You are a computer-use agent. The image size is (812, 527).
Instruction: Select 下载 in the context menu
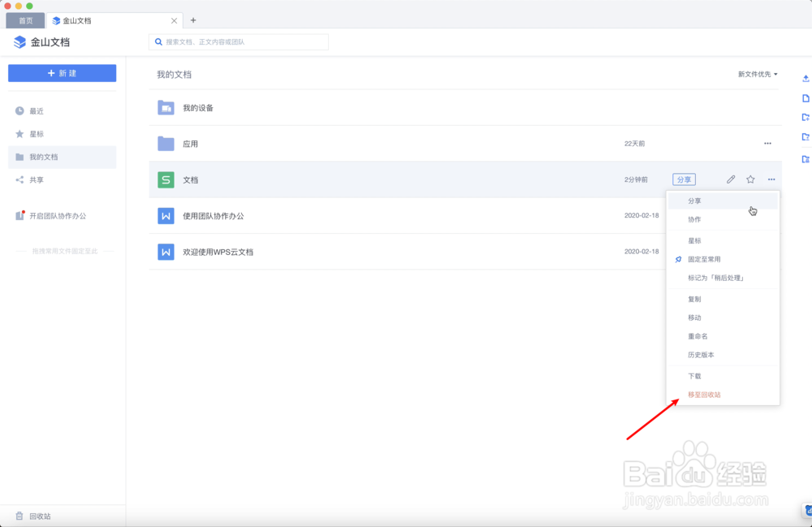723,376
